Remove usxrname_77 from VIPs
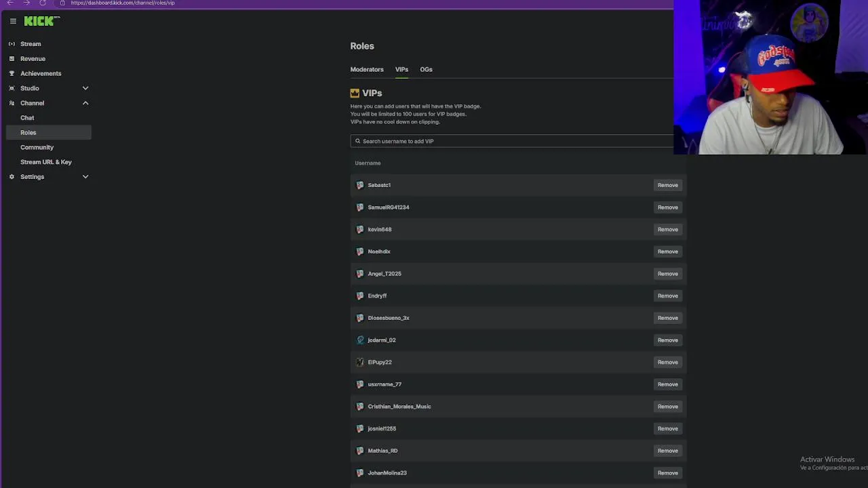 click(667, 384)
